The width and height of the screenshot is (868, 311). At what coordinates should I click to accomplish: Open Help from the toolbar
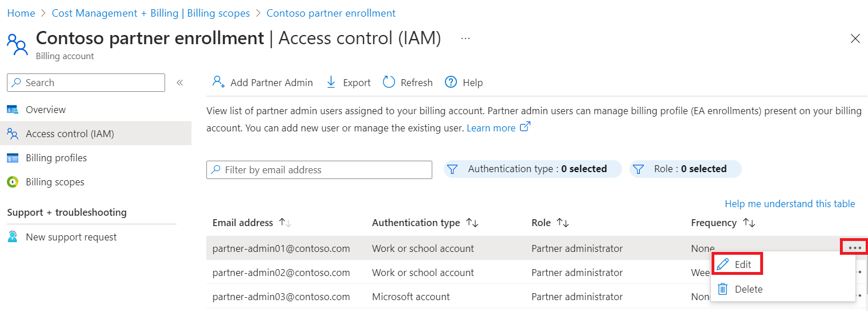click(x=464, y=83)
